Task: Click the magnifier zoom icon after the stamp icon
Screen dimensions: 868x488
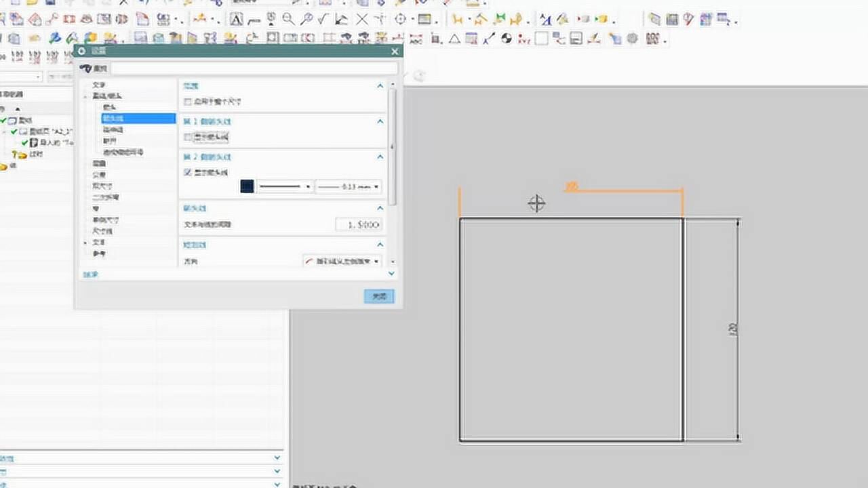Action: [x=289, y=20]
